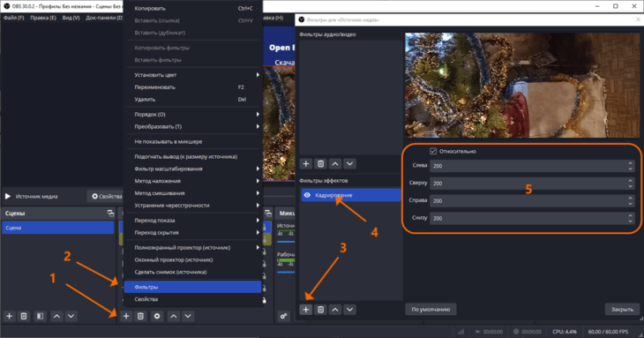
Task: Open the Метод смешивания submenu
Action: pyautogui.click(x=193, y=193)
